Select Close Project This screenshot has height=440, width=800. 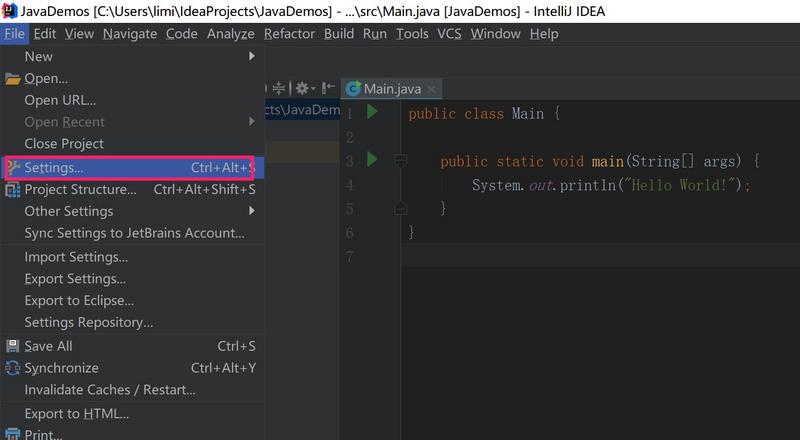tap(133, 144)
